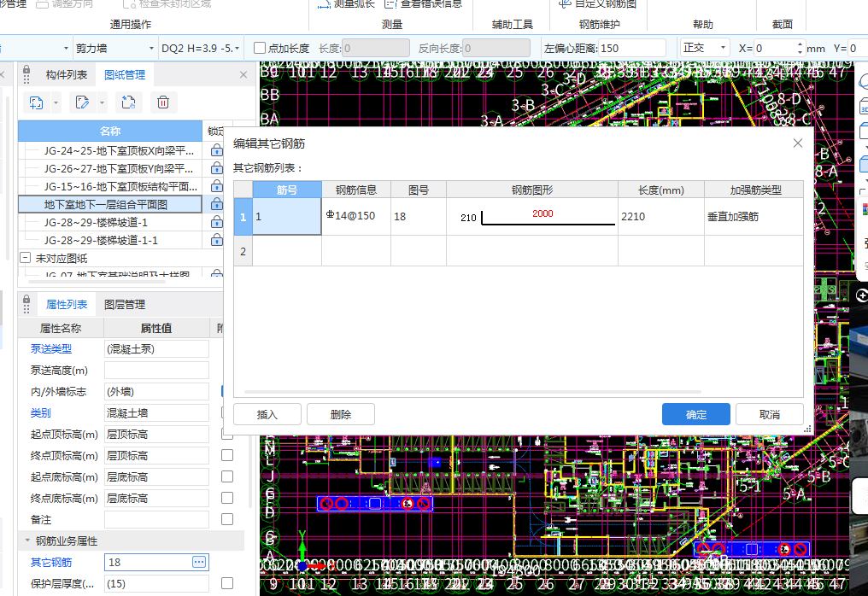Screen dimensions: 868x596
Task: Click the 插入 button to add row
Action: coord(267,414)
